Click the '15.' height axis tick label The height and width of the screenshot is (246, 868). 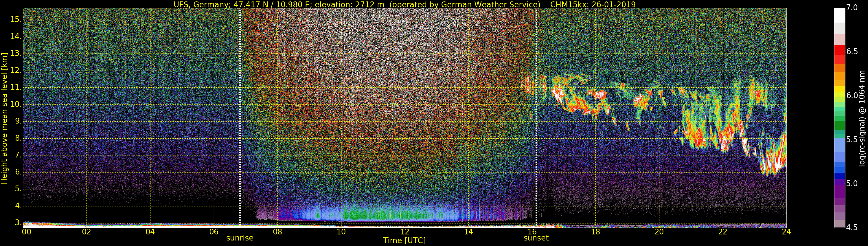point(16,20)
